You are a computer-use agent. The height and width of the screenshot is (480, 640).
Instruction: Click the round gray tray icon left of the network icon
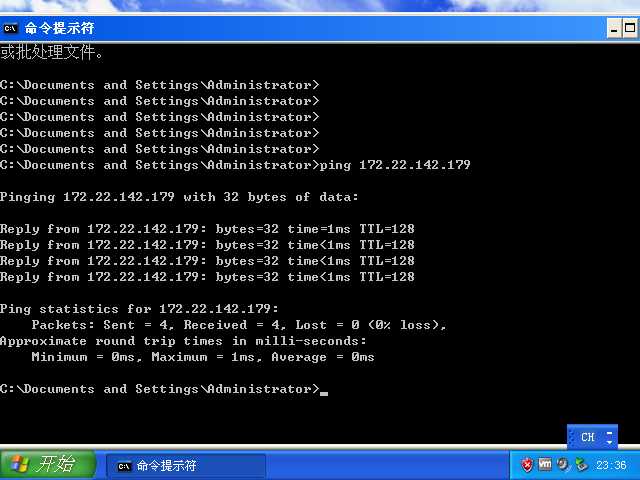click(x=563, y=464)
